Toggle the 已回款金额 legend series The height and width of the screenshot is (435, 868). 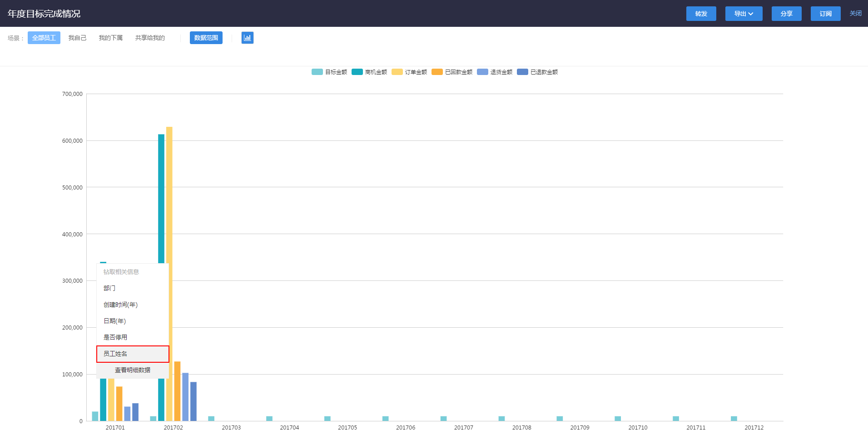(x=452, y=72)
